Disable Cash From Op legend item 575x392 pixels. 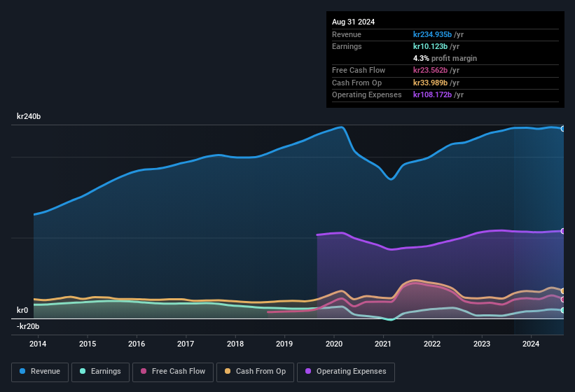(x=254, y=372)
